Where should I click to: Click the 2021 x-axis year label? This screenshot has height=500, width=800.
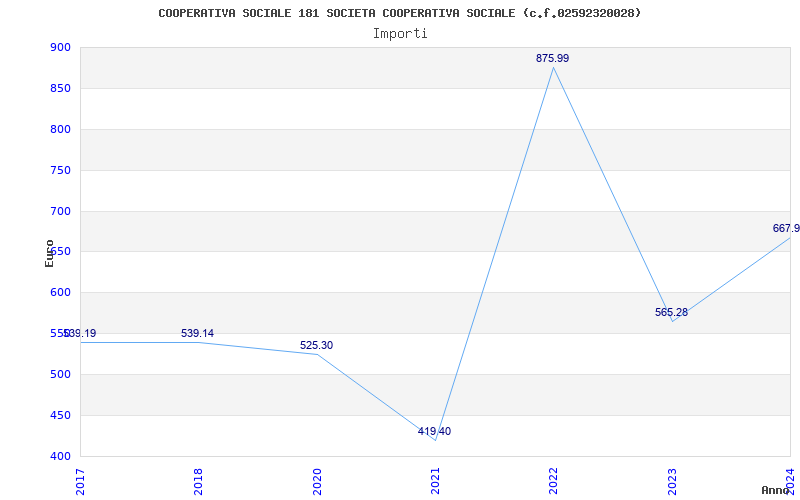pos(435,482)
